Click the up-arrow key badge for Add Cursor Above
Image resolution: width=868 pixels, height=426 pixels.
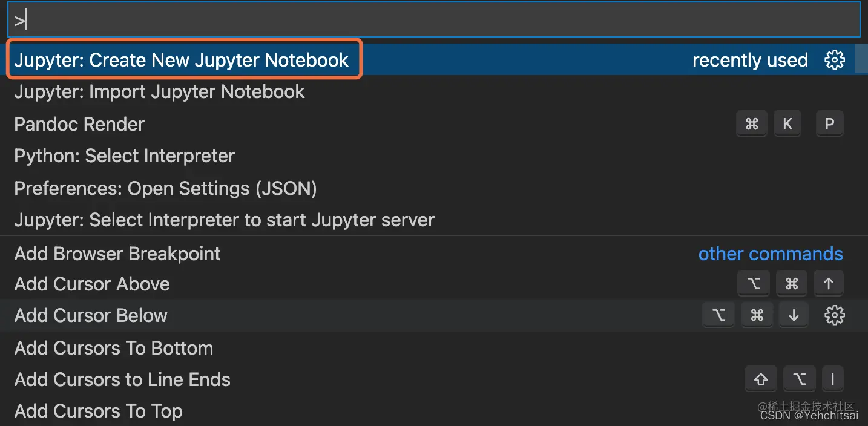[828, 283]
